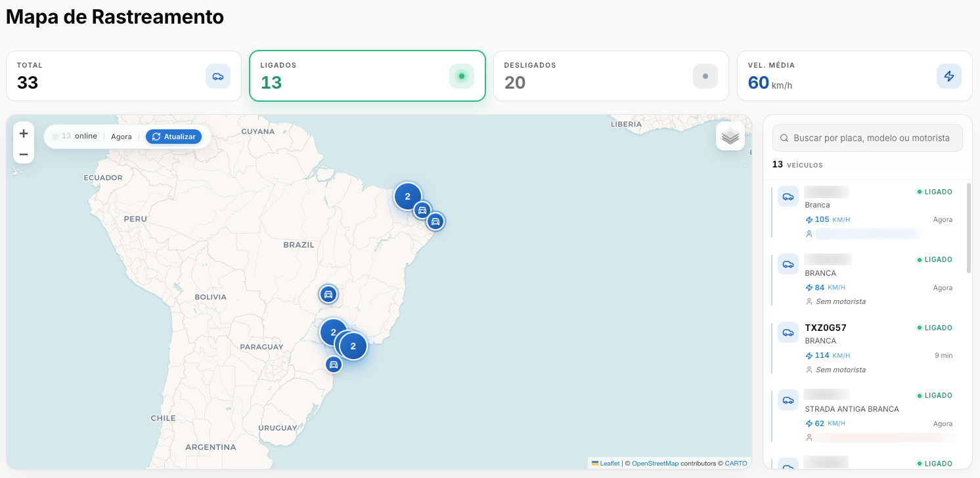Click the car icon of the TXZ0G57 row
980x478 pixels.
coord(788,332)
